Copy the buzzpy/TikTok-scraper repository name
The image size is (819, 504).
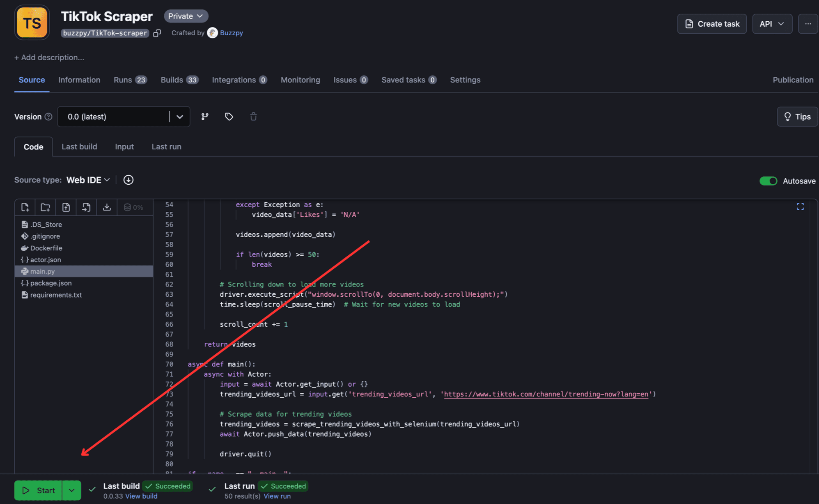coord(157,33)
